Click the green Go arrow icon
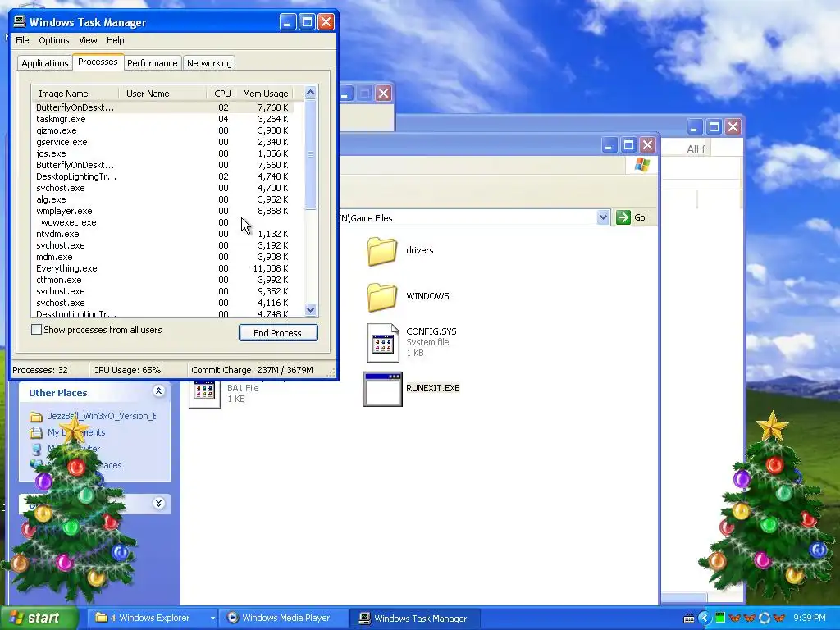The height and width of the screenshot is (630, 840). (623, 217)
